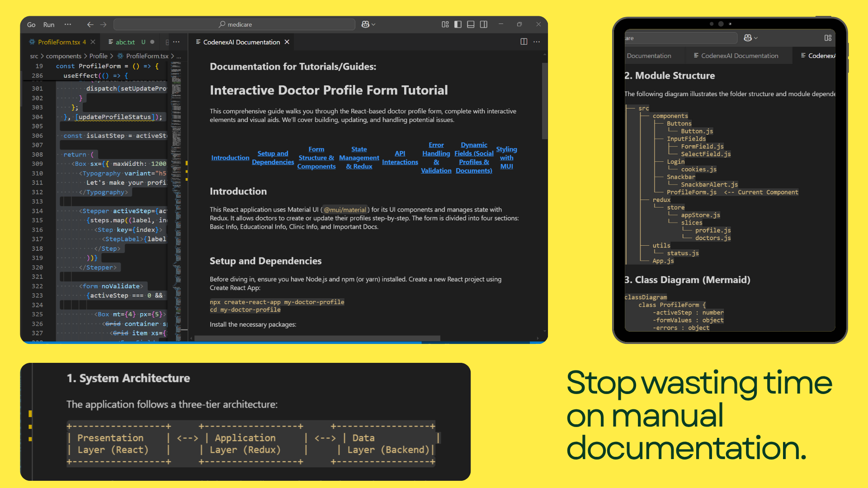Click the documentation vertical scrollbar thumb
The width and height of the screenshot is (868, 488).
click(544, 100)
